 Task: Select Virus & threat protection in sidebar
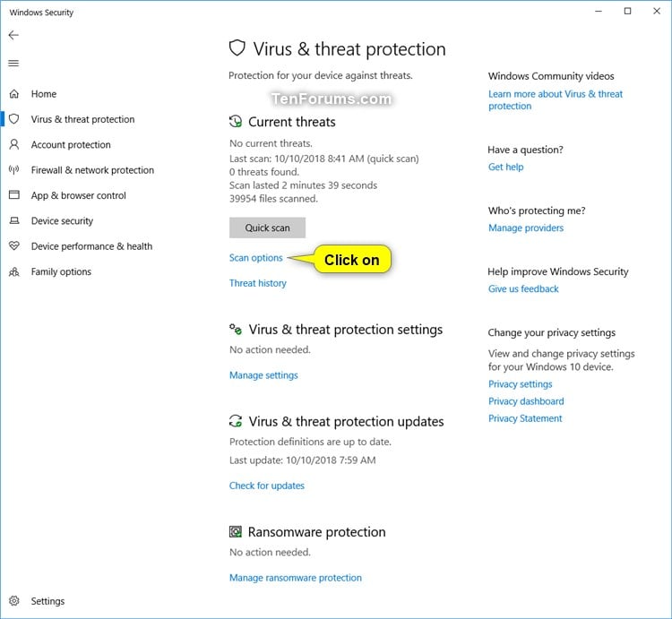tap(82, 119)
